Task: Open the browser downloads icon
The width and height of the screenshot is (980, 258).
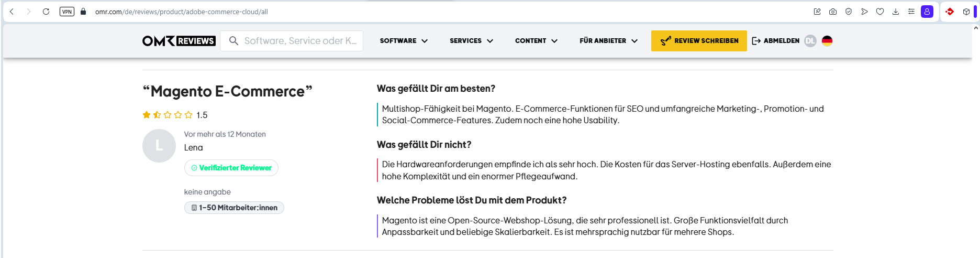Action: click(896, 12)
